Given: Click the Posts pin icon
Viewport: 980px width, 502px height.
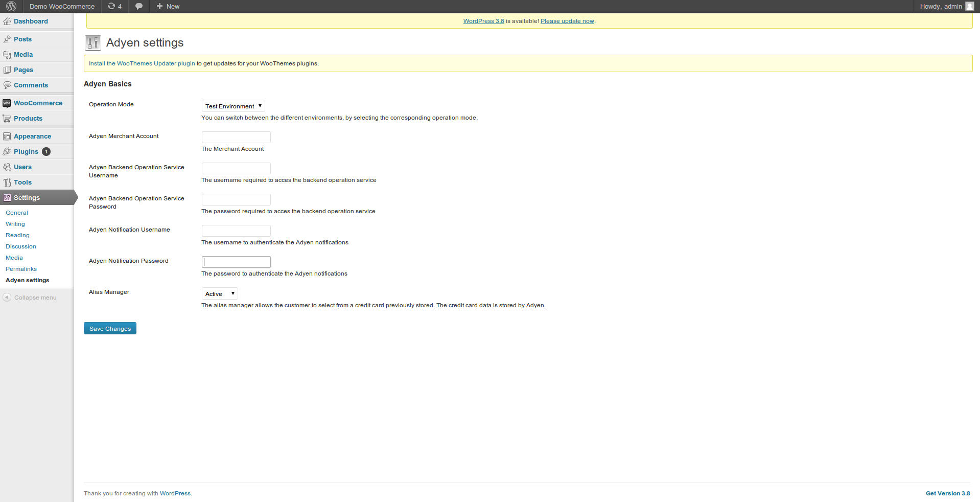Looking at the screenshot, I should (7, 39).
